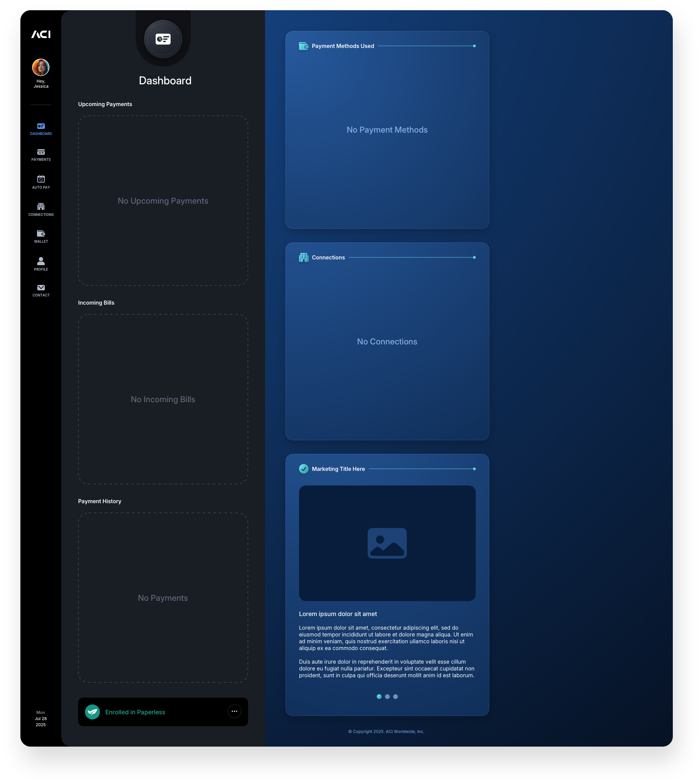Open Contact envelope icon

coord(41,288)
